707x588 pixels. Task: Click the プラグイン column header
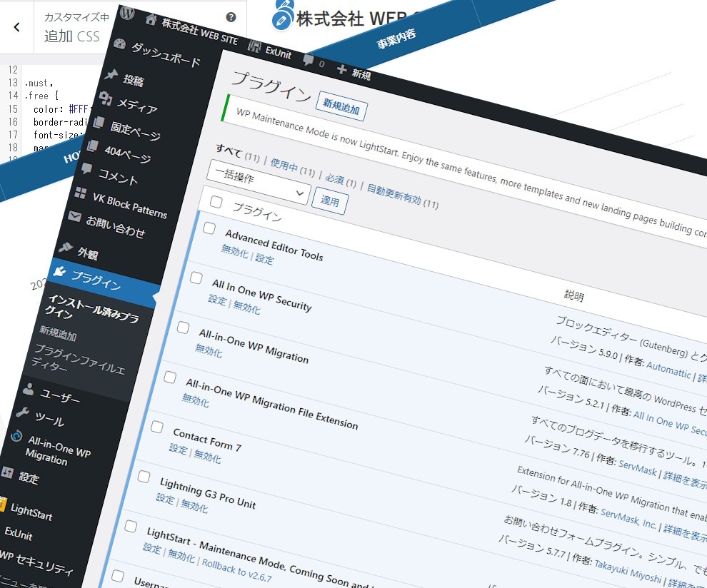pos(257,211)
